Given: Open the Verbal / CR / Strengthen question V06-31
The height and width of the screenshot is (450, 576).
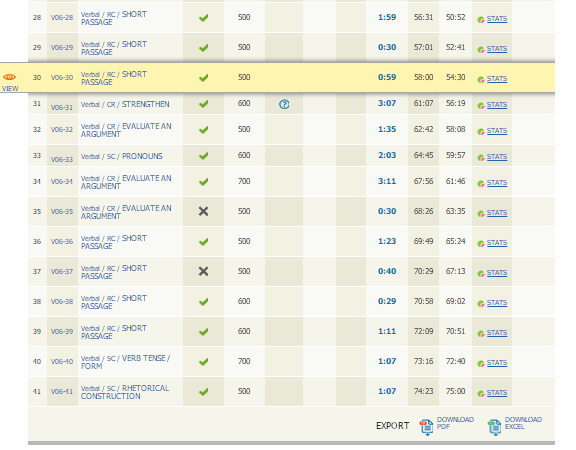Looking at the screenshot, I should coord(125,104).
